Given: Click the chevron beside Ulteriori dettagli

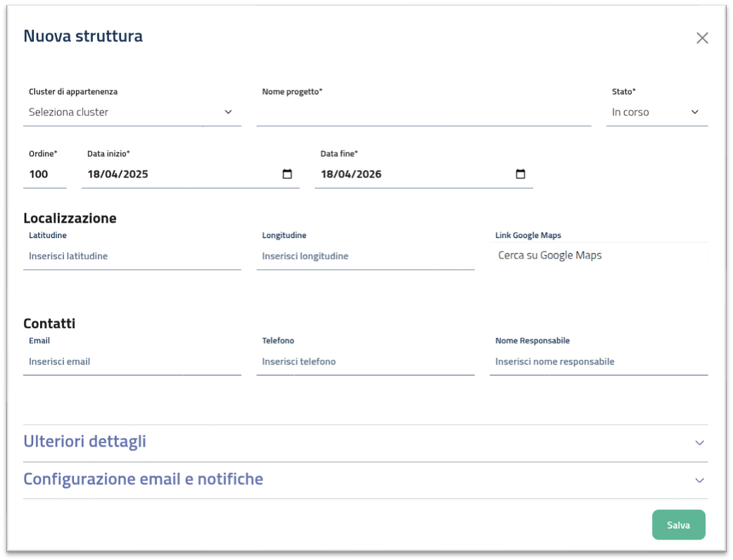Looking at the screenshot, I should coord(699,443).
